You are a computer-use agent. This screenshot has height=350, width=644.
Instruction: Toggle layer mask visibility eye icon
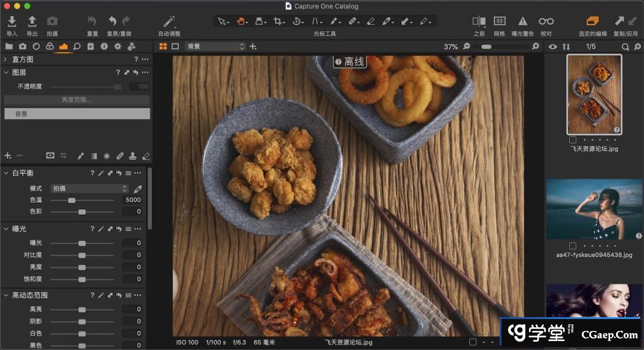click(50, 156)
